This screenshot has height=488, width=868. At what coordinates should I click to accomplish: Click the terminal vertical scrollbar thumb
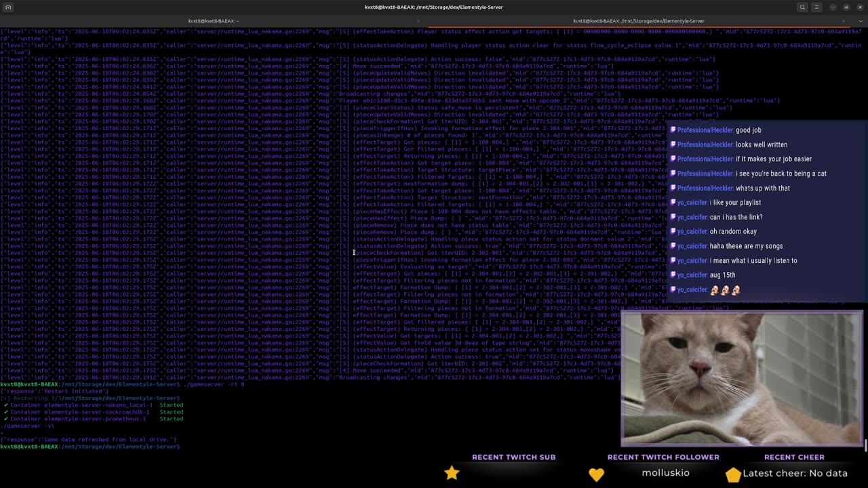865,445
